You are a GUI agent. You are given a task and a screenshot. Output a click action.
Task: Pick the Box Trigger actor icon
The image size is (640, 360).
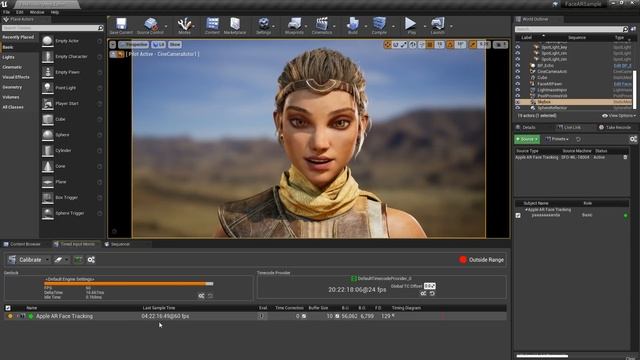coord(48,198)
